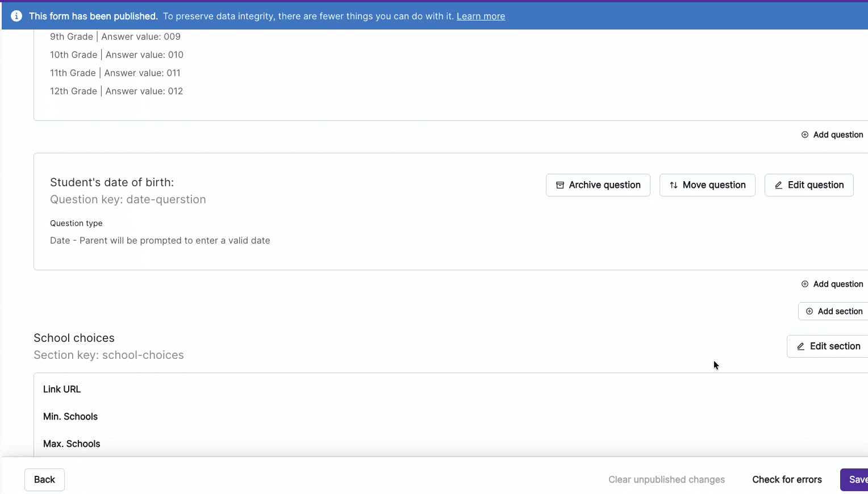Click 'Section key: school-choices' text
Screen dimensions: 868x494
pyautogui.click(x=108, y=355)
